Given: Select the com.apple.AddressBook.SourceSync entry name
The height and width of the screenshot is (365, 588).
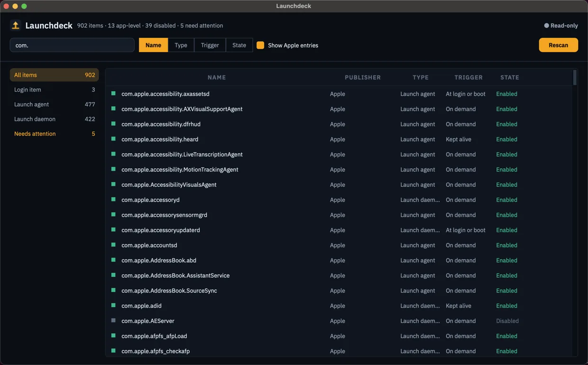Looking at the screenshot, I should [169, 291].
